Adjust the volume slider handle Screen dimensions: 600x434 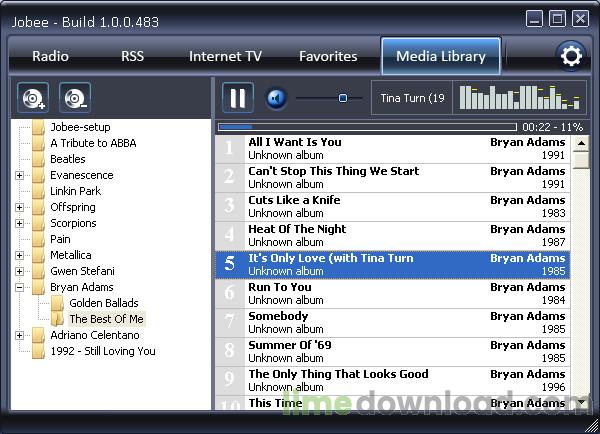point(343,98)
